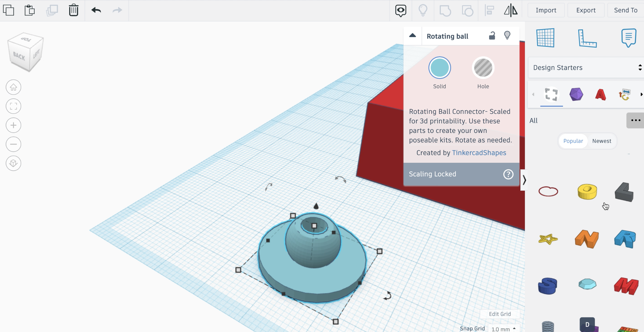Undo the last action

[96, 10]
